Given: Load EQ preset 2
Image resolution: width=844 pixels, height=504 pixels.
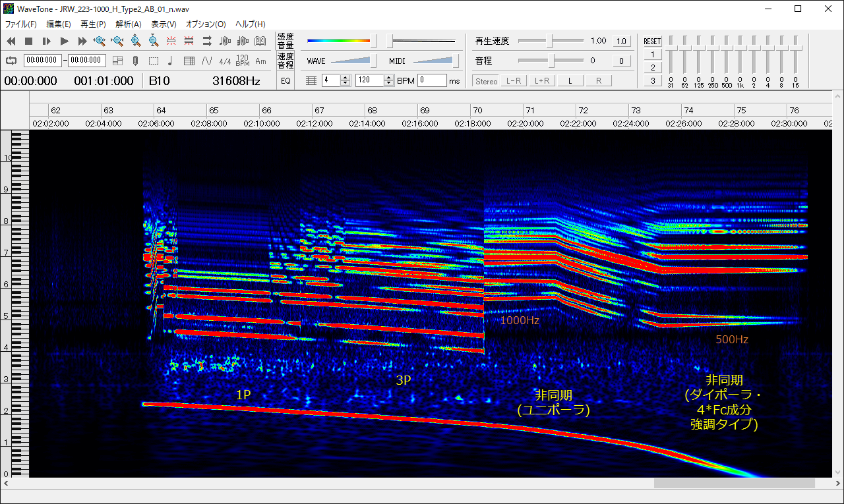Looking at the screenshot, I should (652, 67).
